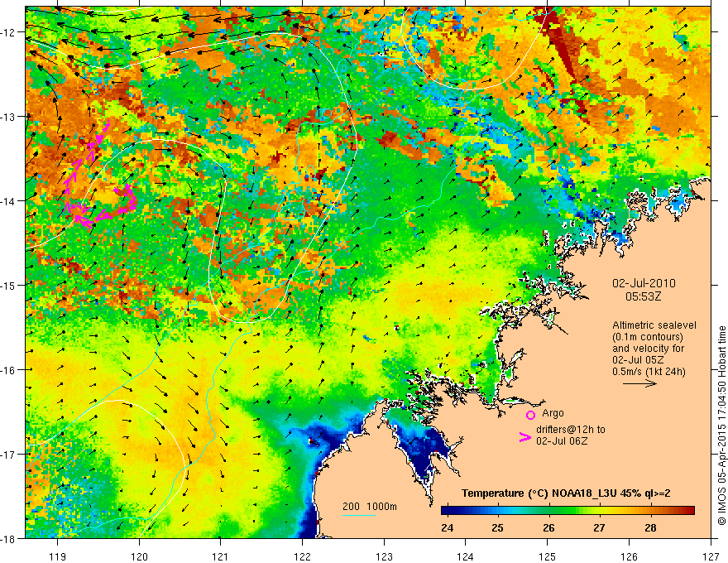This screenshot has height=563, width=728.
Task: Click the color bar value 28
Action: point(650,527)
